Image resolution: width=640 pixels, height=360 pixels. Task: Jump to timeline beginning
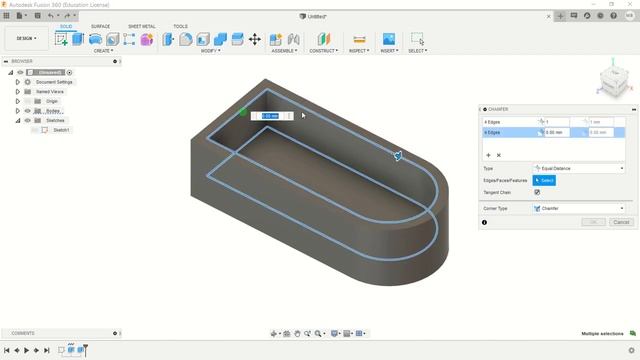click(x=7, y=350)
